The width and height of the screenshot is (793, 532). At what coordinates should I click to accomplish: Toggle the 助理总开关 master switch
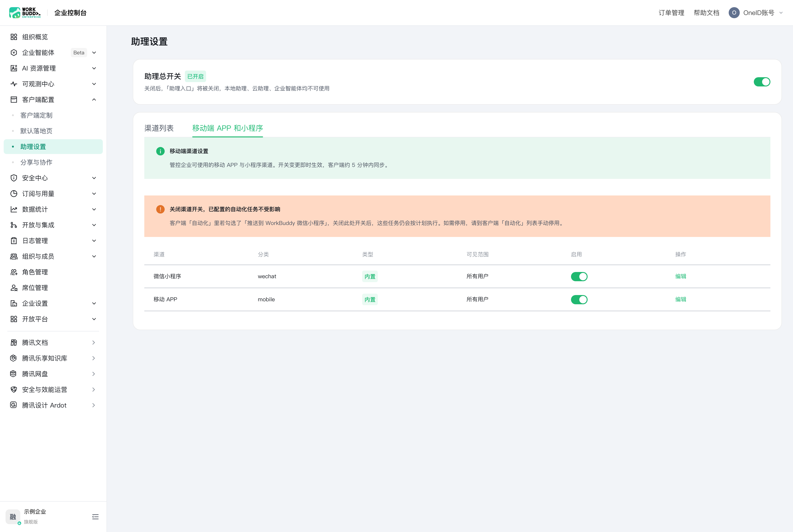(762, 82)
